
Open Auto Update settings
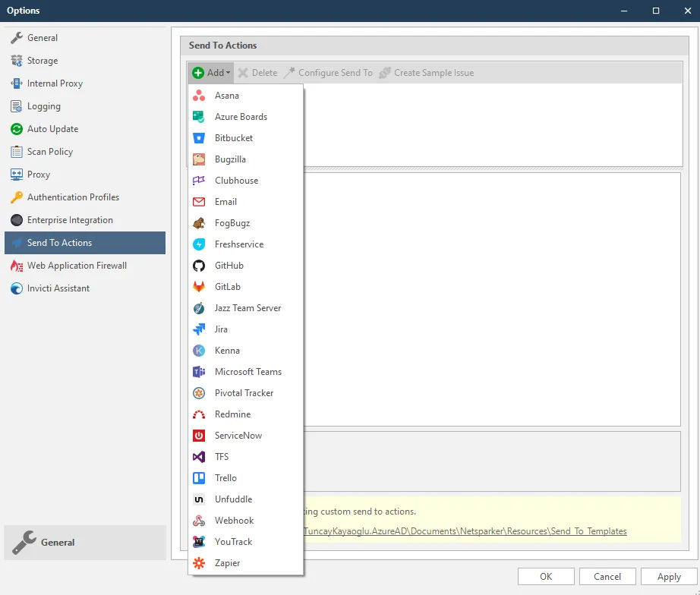coord(85,129)
